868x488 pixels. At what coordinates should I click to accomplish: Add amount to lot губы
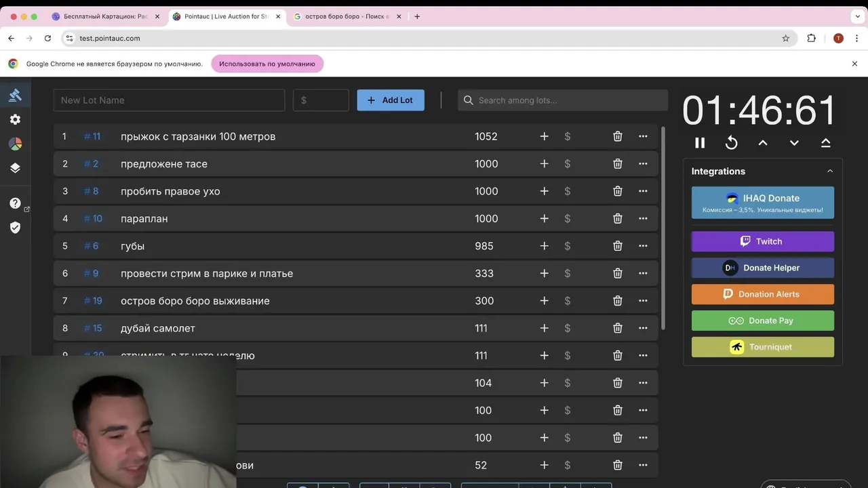click(x=544, y=246)
